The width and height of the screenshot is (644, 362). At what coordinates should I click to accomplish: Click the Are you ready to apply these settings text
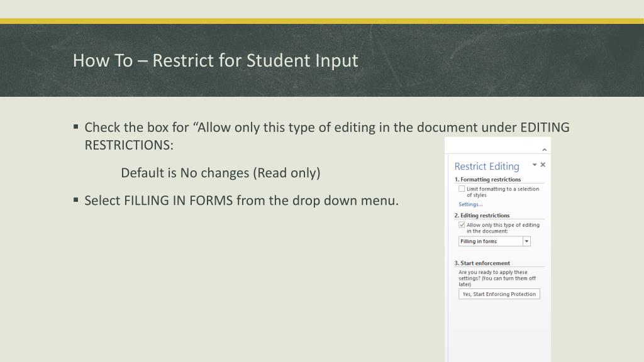pyautogui.click(x=497, y=278)
